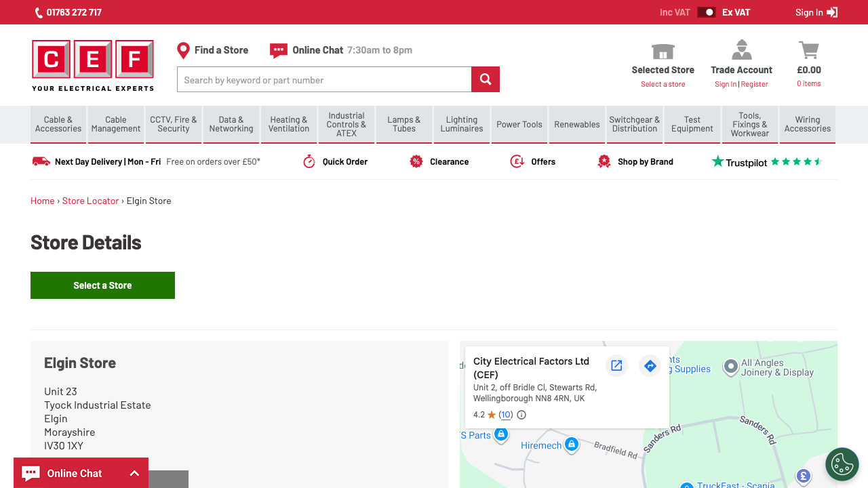Open the 10 Google reviews link
The width and height of the screenshot is (868, 488).
pyautogui.click(x=505, y=414)
